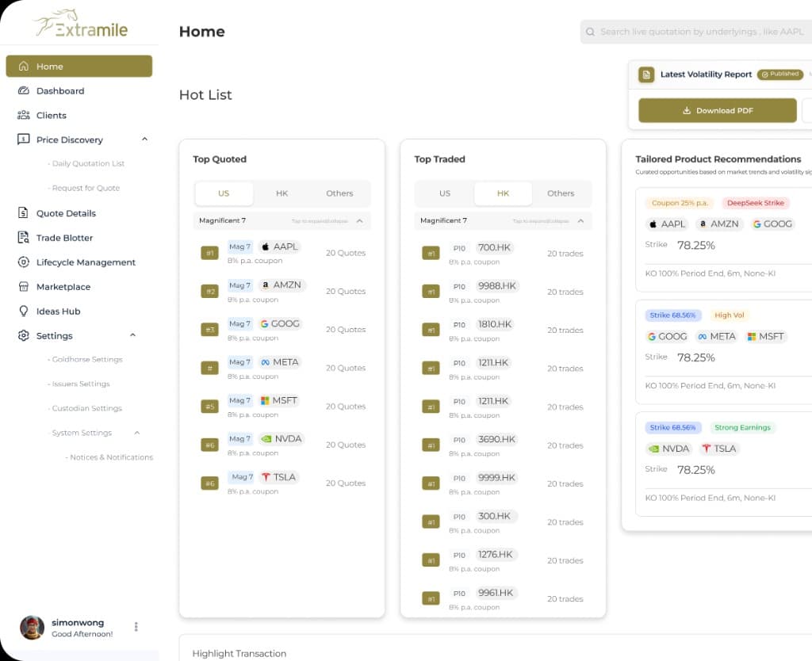Select the HK tab in Top Traded
Screen dimensions: 812x661
click(503, 193)
